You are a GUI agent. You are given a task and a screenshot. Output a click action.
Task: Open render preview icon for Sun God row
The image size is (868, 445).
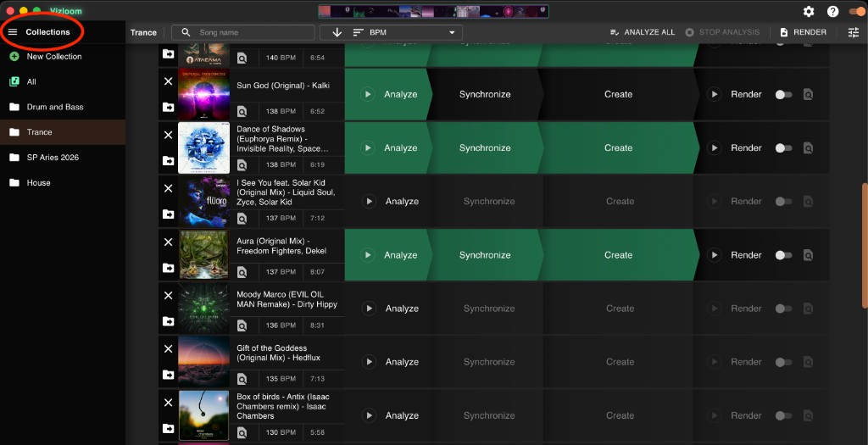click(808, 95)
